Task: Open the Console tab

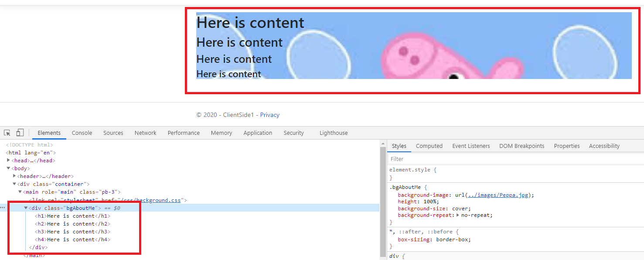Action: click(x=82, y=133)
